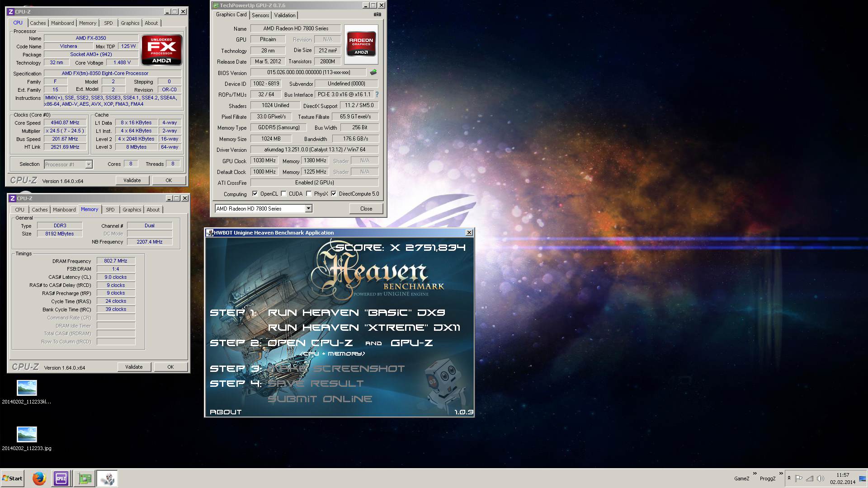868x488 pixels.
Task: Switch to CPU-Z via taskbar icon
Action: point(61,479)
